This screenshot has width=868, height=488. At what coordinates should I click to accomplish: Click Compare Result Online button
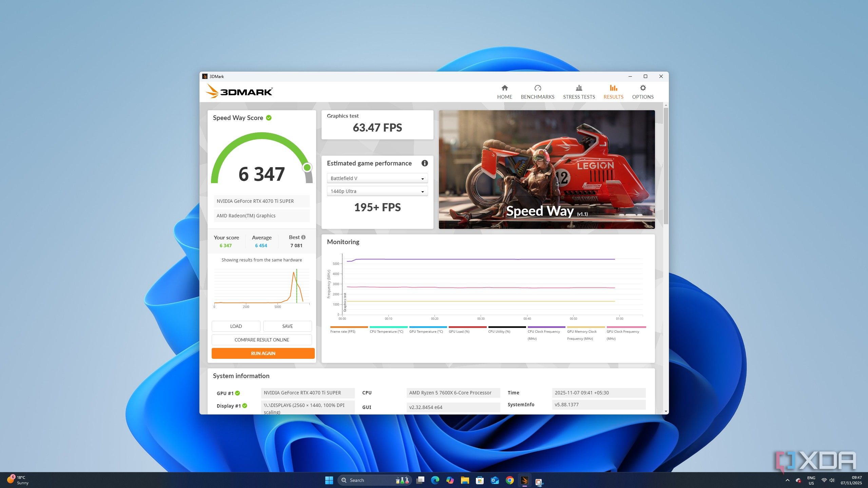point(262,340)
